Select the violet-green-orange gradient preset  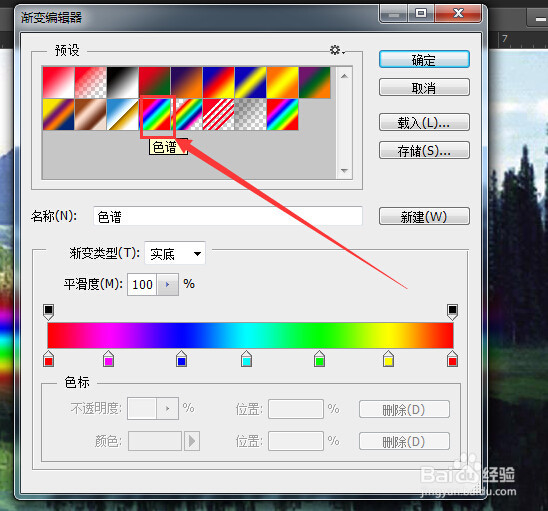(x=314, y=82)
